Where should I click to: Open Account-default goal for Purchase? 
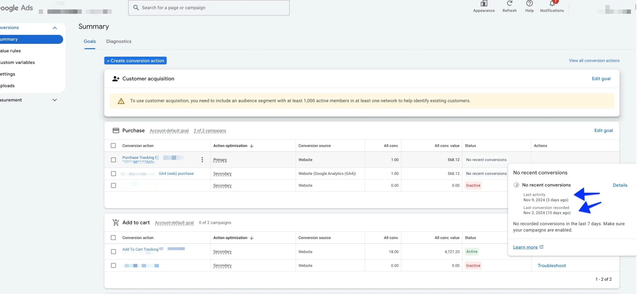(x=169, y=130)
